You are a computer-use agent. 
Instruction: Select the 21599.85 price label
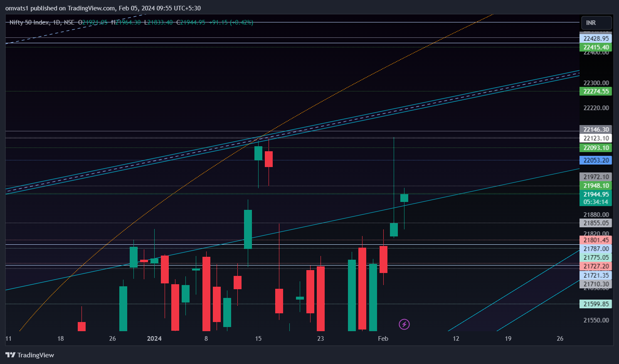tap(596, 304)
